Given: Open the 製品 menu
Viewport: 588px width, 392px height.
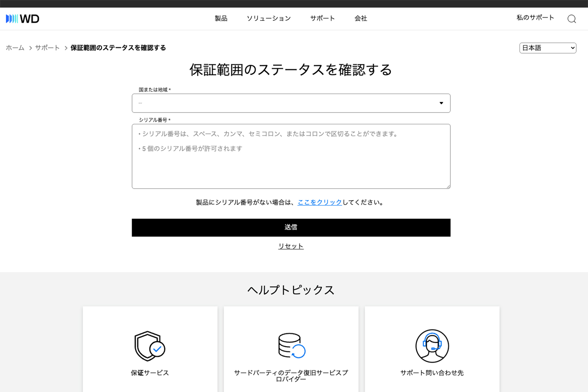Looking at the screenshot, I should 221,18.
